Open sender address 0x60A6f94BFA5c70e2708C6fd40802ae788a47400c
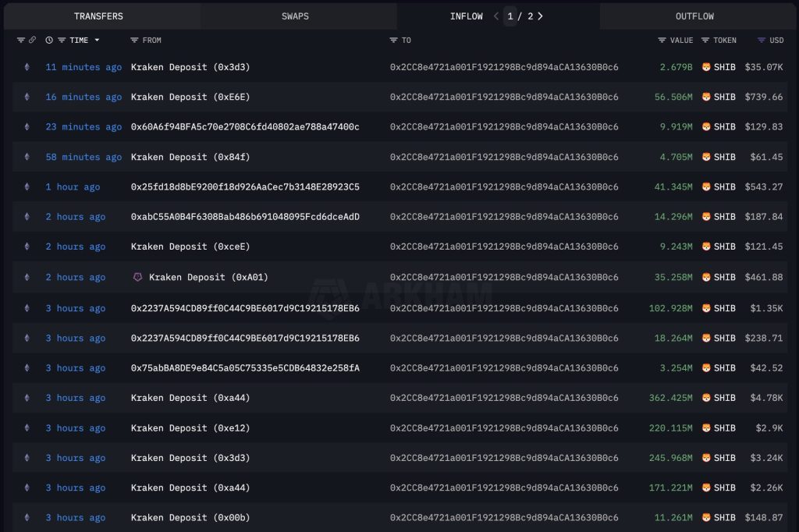 point(245,126)
